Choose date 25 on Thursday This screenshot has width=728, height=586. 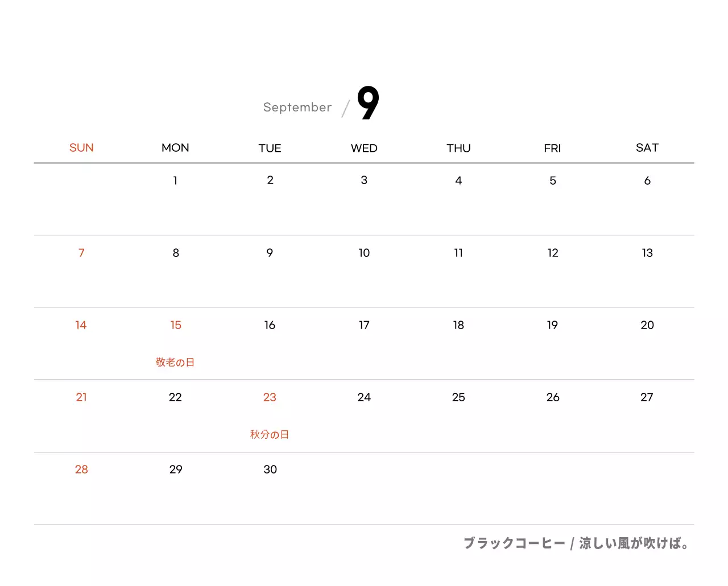458,397
